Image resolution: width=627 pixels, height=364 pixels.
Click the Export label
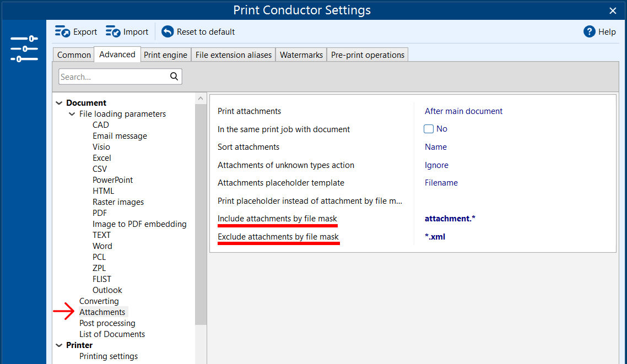(x=85, y=32)
